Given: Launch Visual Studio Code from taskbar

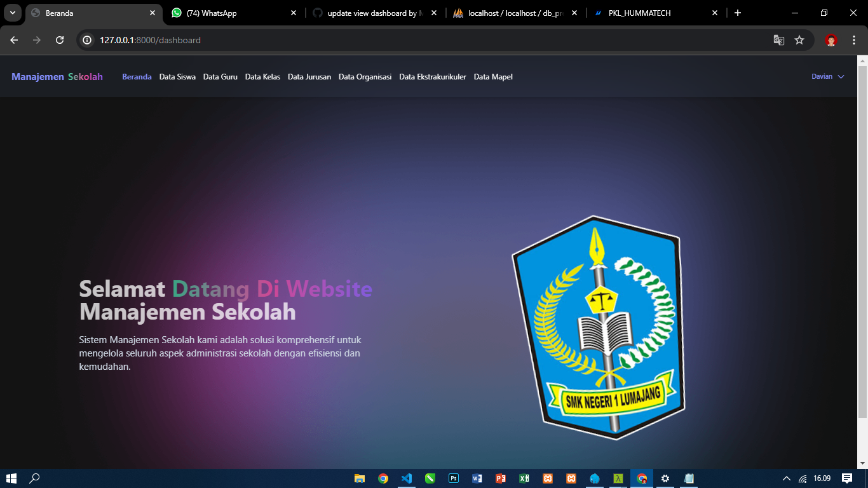Looking at the screenshot, I should tap(407, 478).
